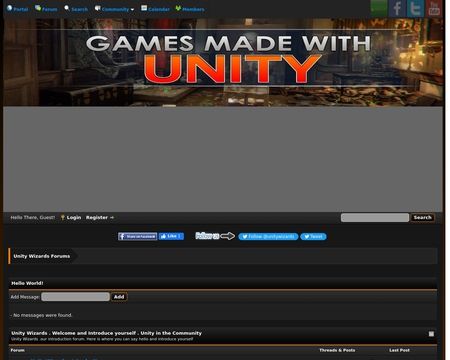Click the Search button beside the search box
Screen dimensions: 450x360
tap(422, 218)
